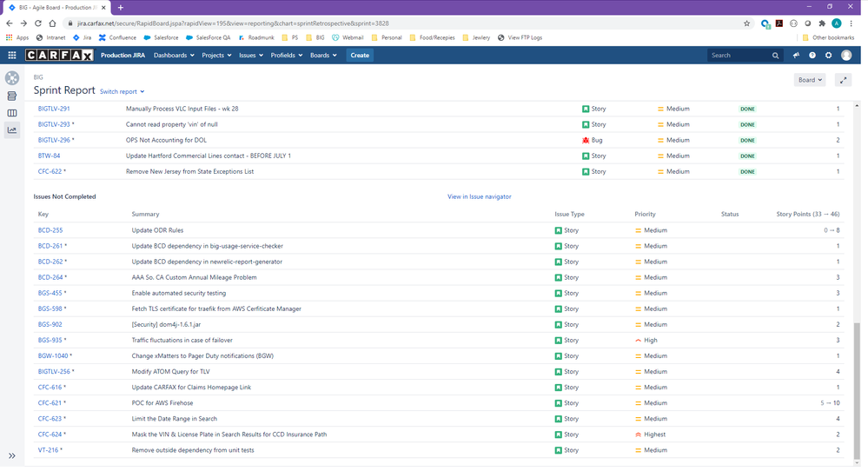Open the Intranet bookmark
The height and width of the screenshot is (471, 868).
coord(50,37)
